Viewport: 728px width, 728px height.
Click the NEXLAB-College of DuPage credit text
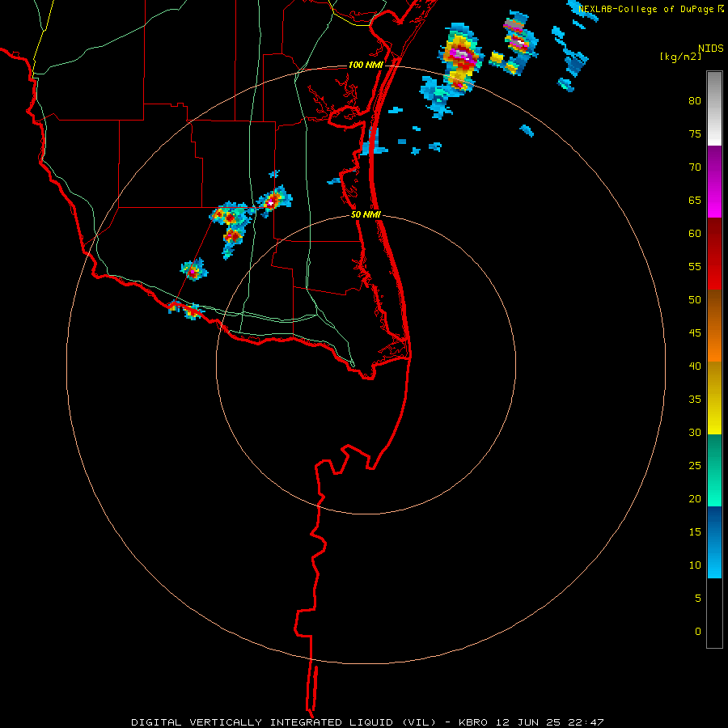(646, 9)
